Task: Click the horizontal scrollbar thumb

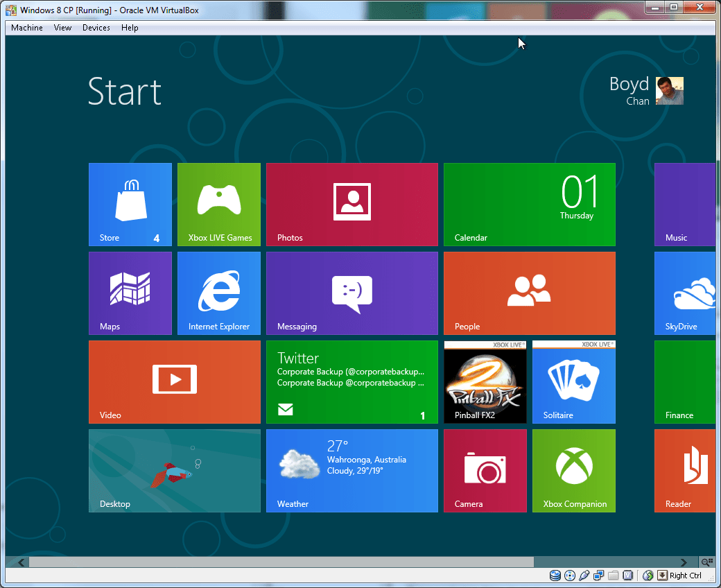Action: point(281,562)
